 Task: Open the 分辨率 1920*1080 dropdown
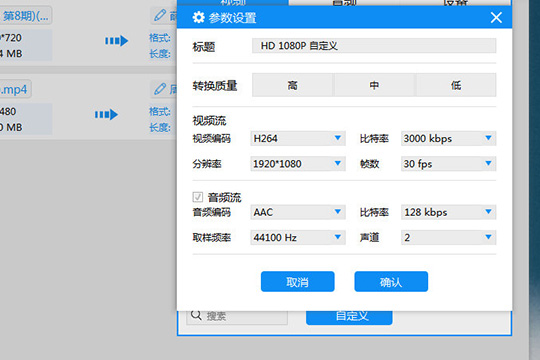point(298,164)
